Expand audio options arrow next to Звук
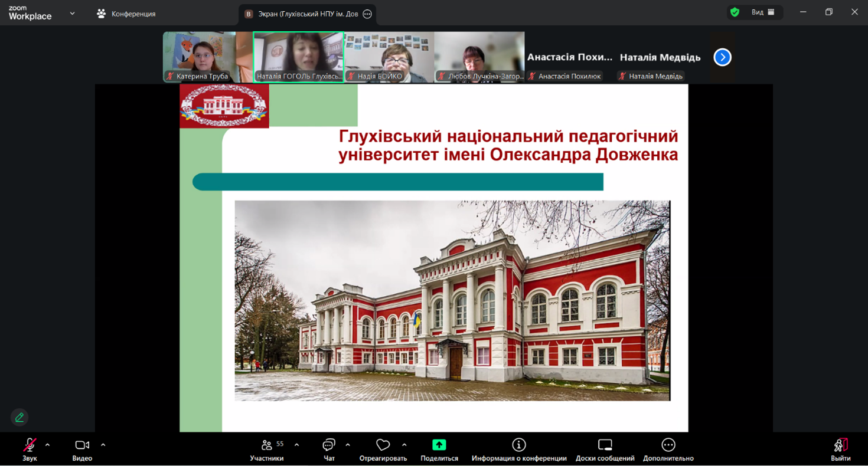Viewport: 868px width, 466px height. [x=48, y=445]
